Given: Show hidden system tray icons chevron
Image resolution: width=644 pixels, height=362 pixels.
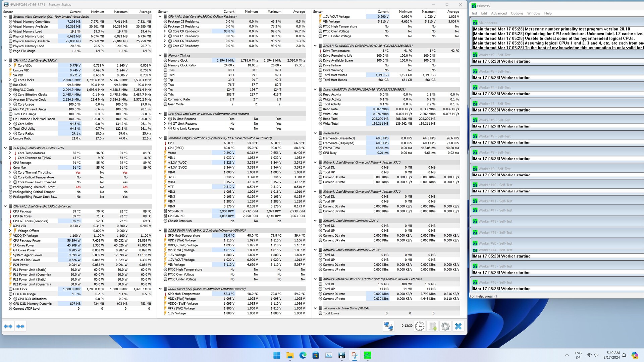Looking at the screenshot, I should pos(567,355).
